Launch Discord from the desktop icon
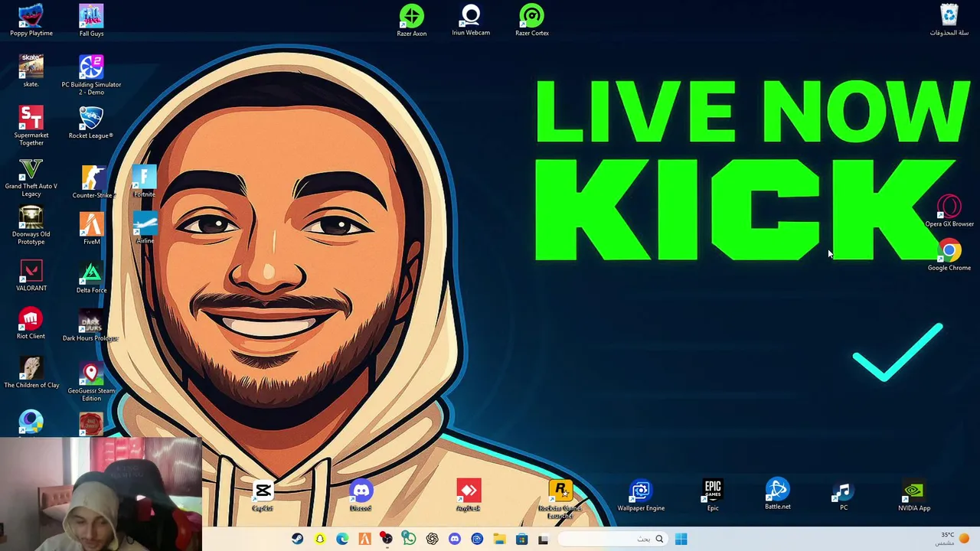This screenshot has height=551, width=980. click(x=361, y=496)
